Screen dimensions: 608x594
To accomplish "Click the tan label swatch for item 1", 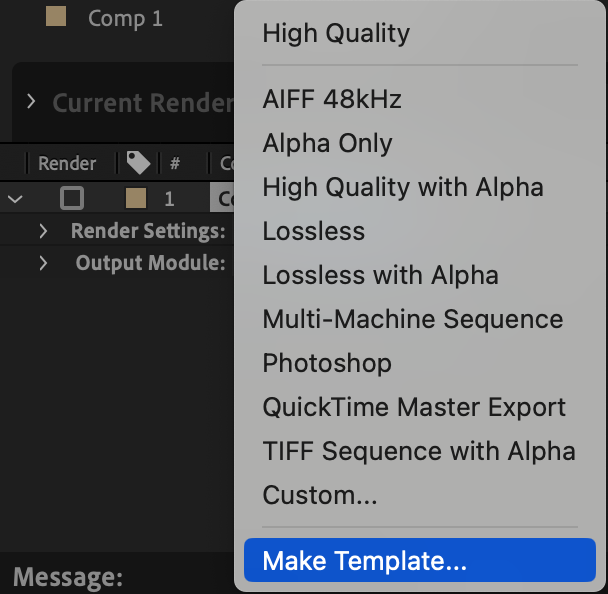I will 136,198.
